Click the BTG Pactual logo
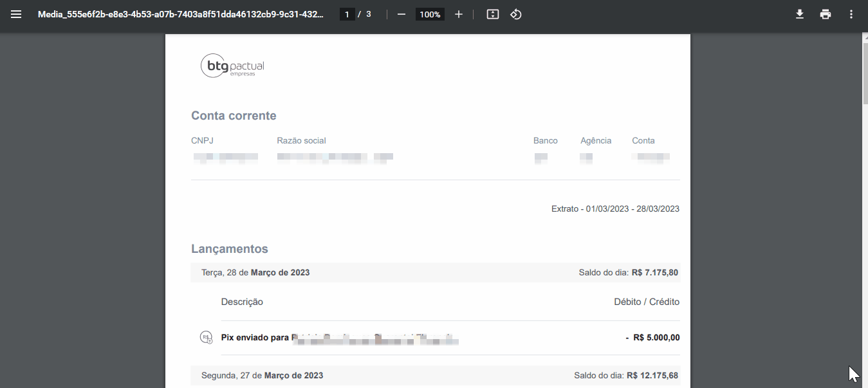Screen dimensions: 868x388 click(x=233, y=65)
